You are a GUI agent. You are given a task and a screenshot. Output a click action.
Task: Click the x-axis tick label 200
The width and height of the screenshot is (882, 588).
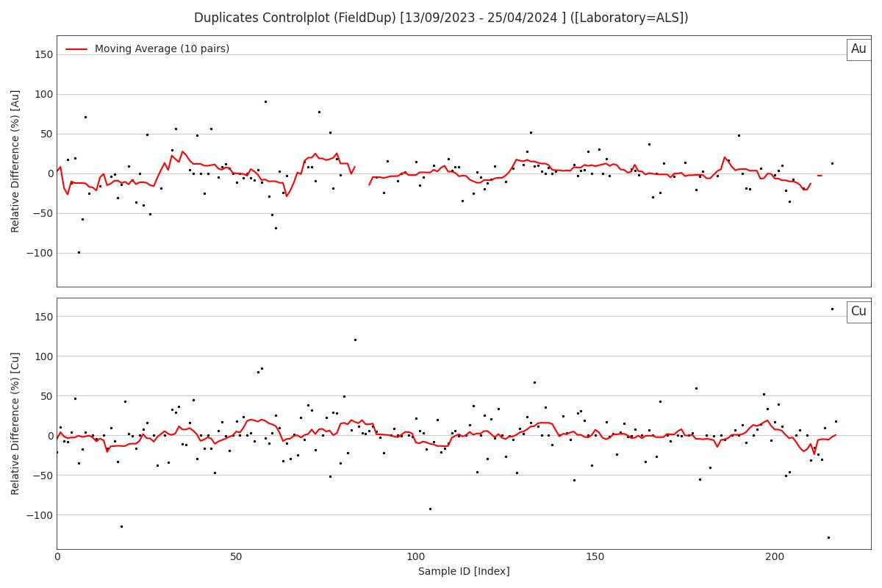[775, 558]
